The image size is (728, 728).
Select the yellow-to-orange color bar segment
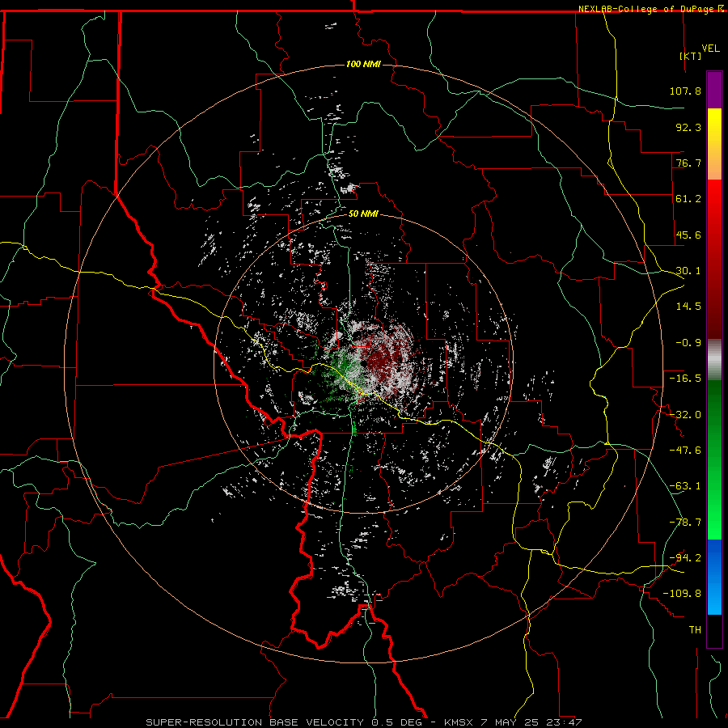[x=714, y=144]
